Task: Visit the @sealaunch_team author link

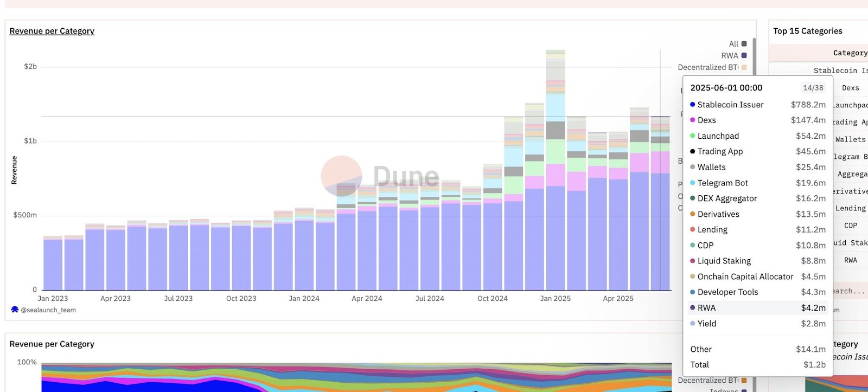Action: point(48,310)
